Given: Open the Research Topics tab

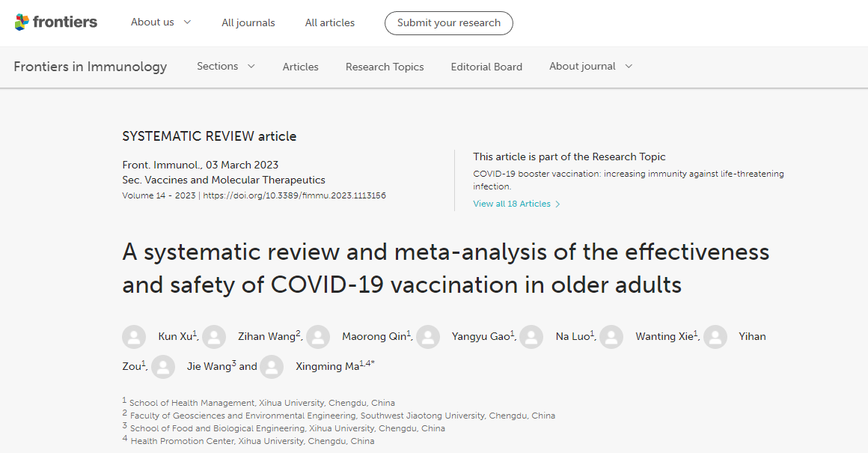Looking at the screenshot, I should 385,67.
